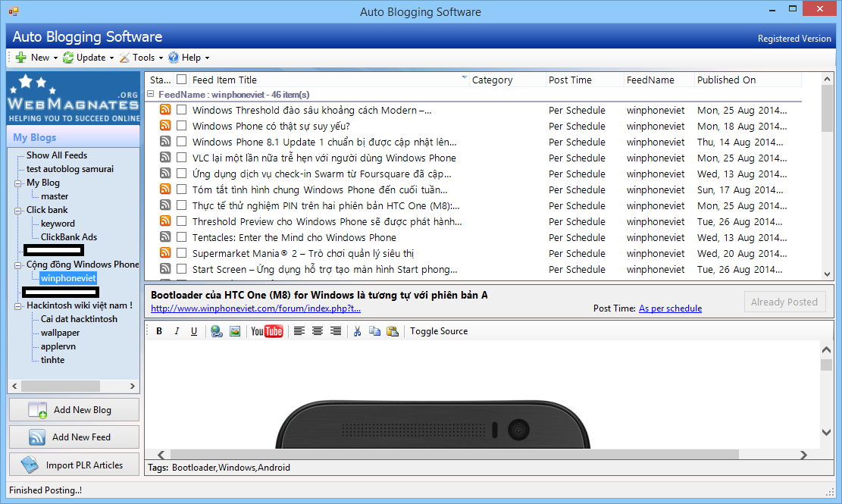Click RSS icon for Start Screen row
Image resolution: width=842 pixels, height=504 pixels.
pos(165,268)
